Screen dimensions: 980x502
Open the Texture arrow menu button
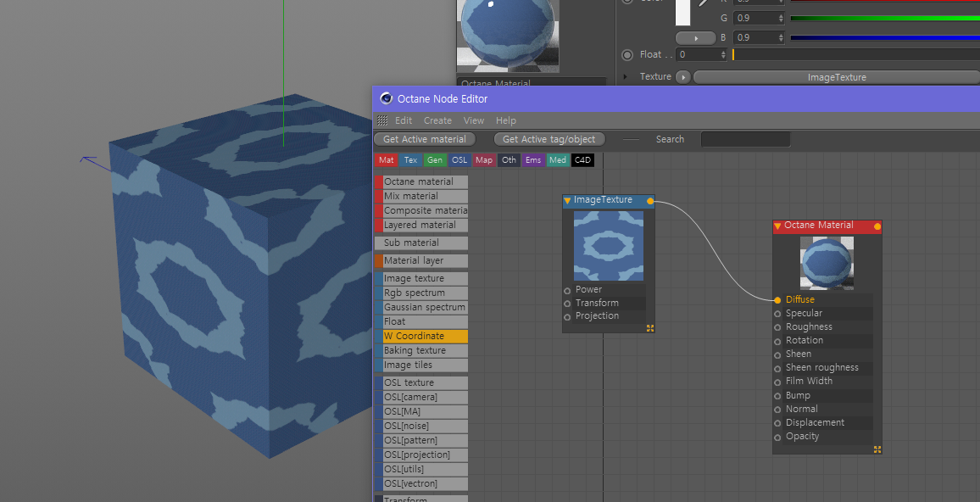[682, 77]
